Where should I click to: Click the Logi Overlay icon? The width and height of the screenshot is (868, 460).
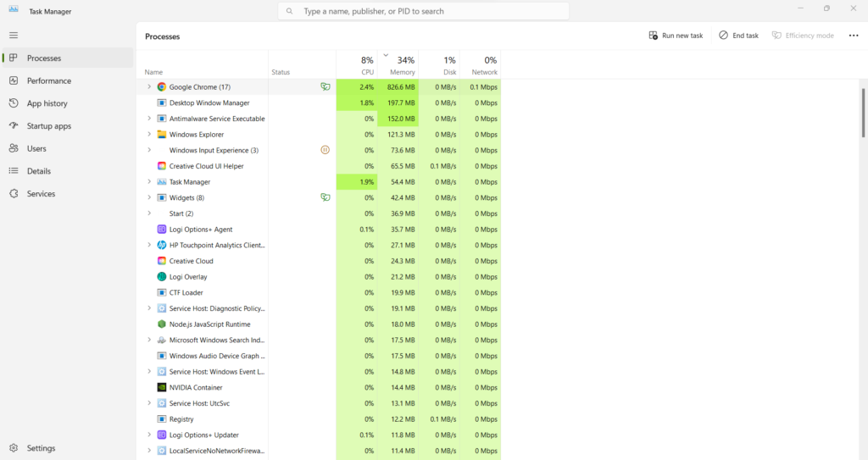pos(162,277)
